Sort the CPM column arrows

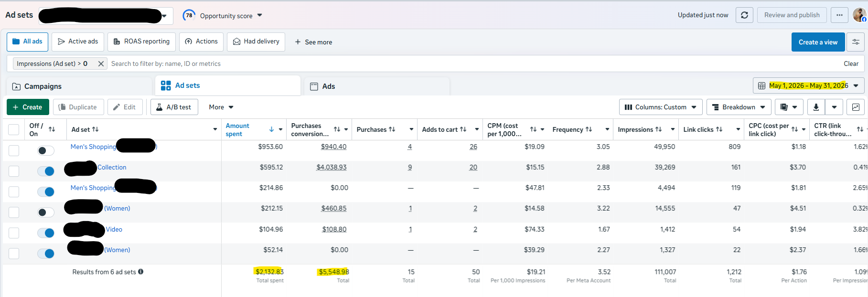click(x=533, y=129)
